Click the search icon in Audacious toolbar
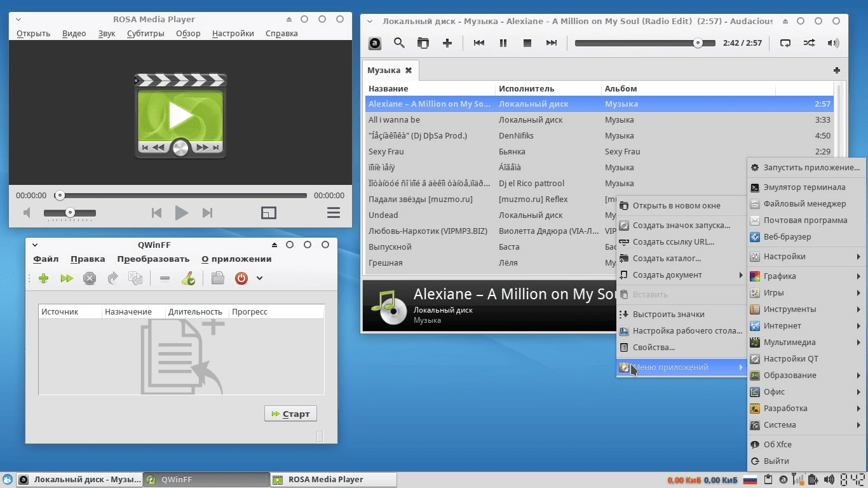The width and height of the screenshot is (868, 488). 399,43
